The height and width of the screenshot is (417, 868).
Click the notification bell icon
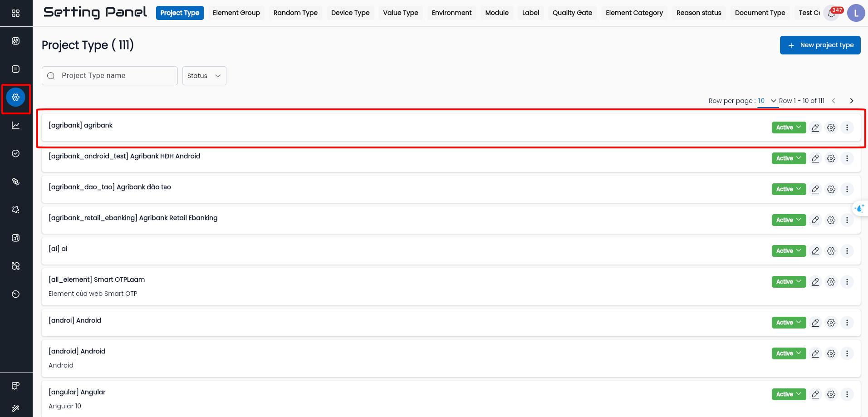831,13
